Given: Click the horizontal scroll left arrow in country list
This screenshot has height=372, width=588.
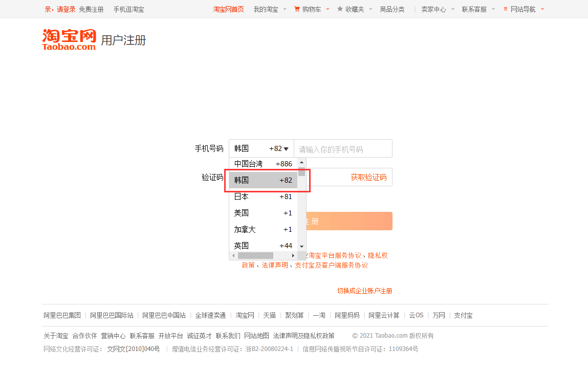Looking at the screenshot, I should pos(234,255).
